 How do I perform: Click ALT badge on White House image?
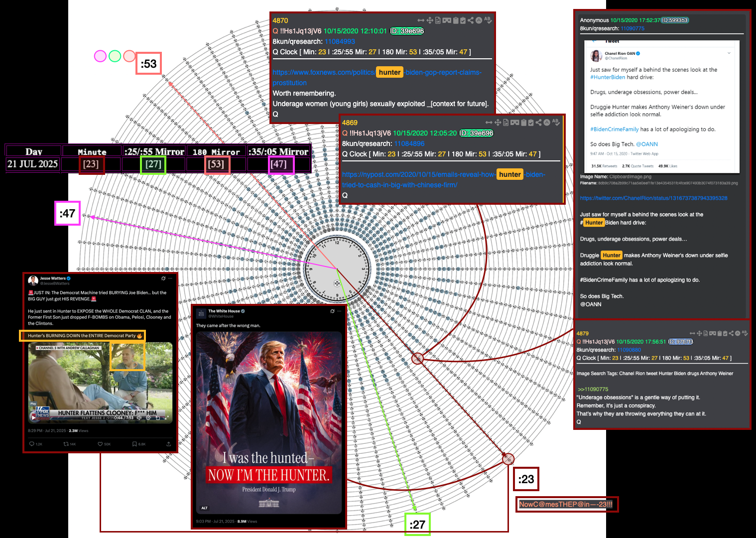click(x=204, y=508)
